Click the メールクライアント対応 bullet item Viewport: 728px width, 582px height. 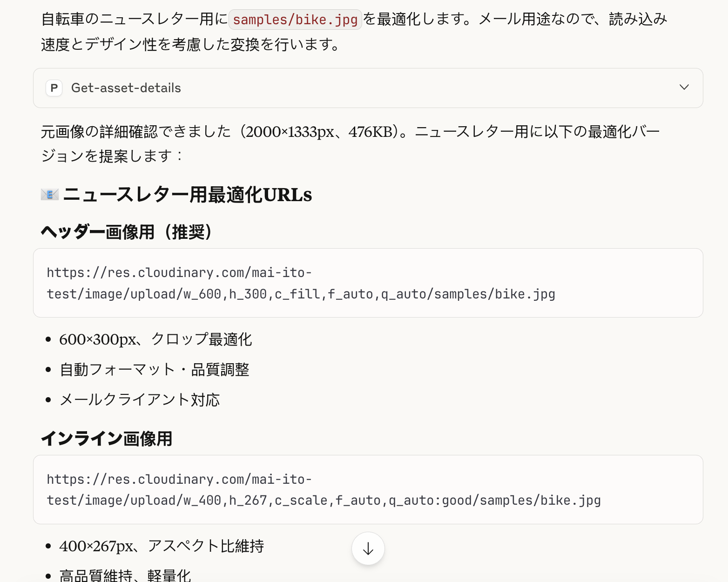click(x=140, y=400)
